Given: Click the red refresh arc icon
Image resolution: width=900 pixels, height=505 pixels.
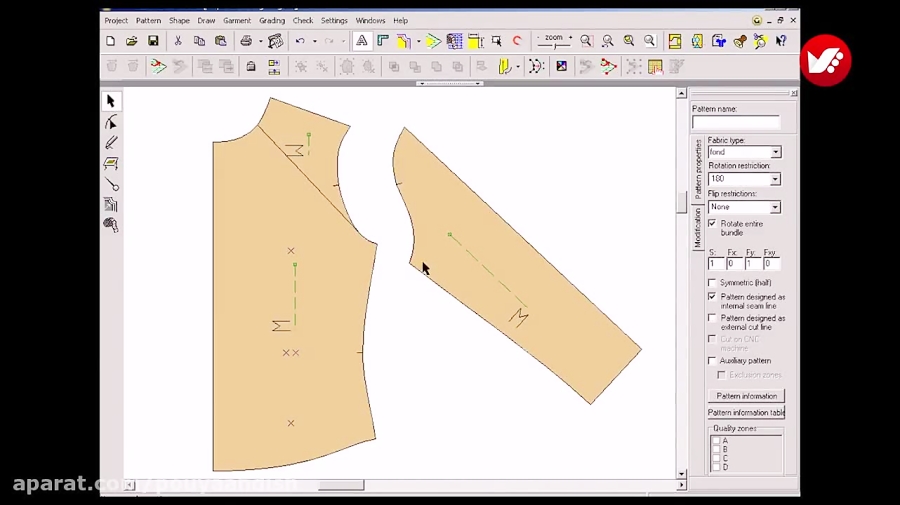Looking at the screenshot, I should point(517,41).
